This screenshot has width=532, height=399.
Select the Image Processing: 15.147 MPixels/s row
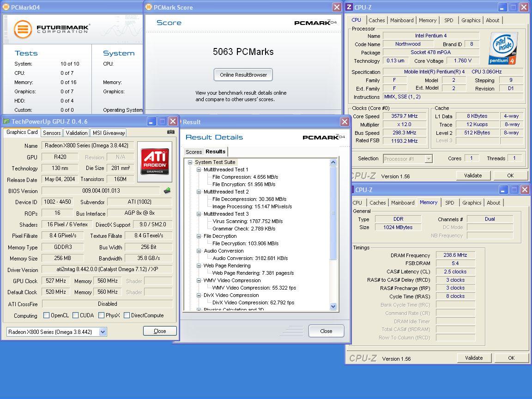[252, 206]
